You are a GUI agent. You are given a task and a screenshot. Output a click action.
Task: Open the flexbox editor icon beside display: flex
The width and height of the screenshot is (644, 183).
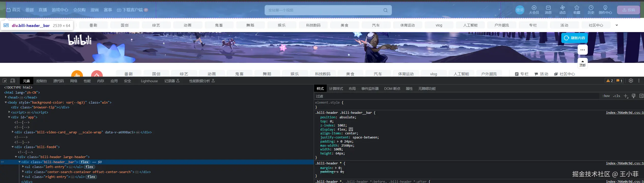point(351,129)
